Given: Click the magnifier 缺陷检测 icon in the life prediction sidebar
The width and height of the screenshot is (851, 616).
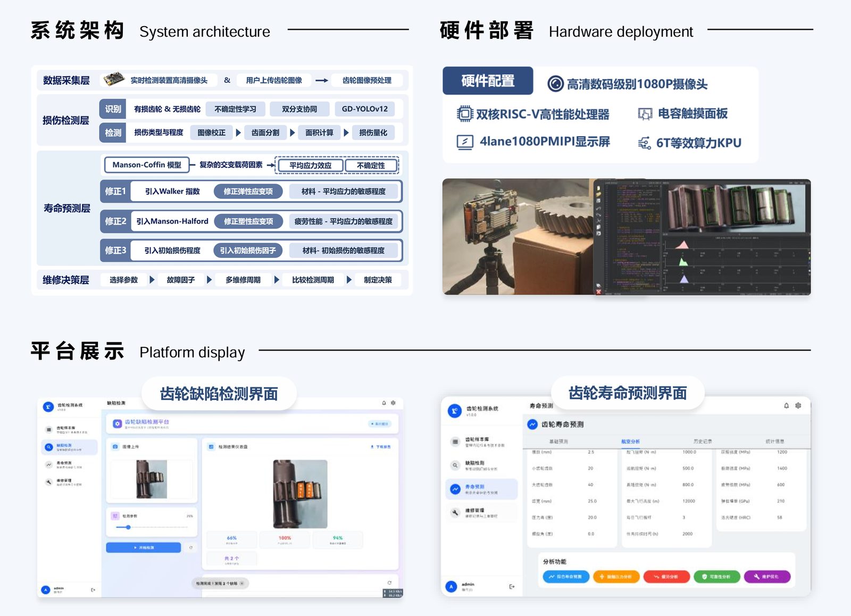Looking at the screenshot, I should (x=455, y=465).
